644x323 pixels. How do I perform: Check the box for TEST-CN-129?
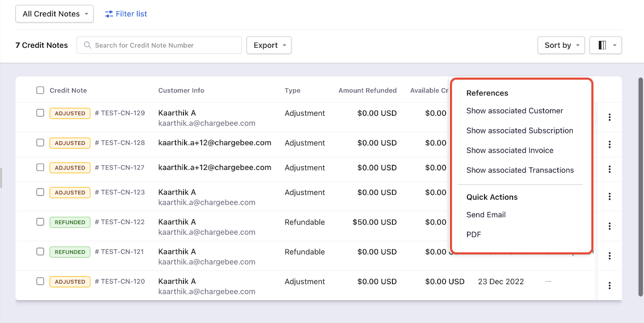point(40,113)
